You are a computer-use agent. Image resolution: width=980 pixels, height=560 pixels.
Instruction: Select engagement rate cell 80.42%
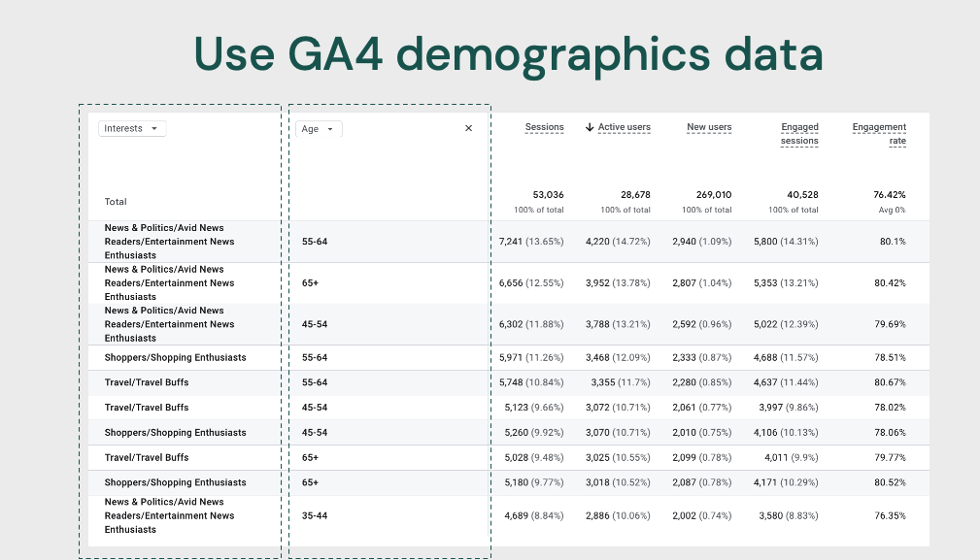(x=890, y=282)
